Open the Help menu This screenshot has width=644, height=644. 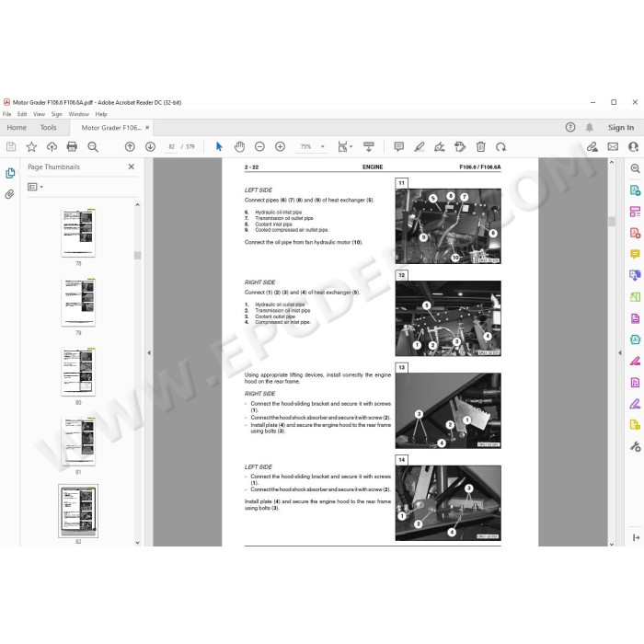click(101, 114)
